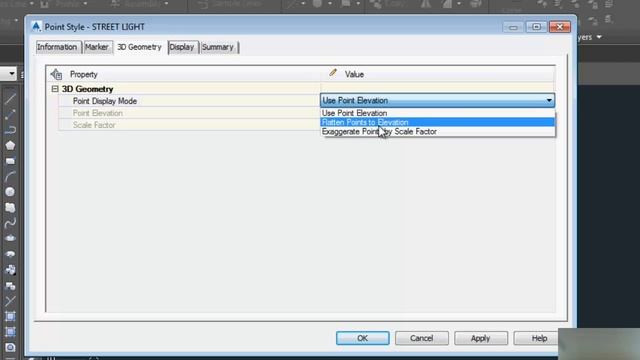Maximize the Point Style dialog
The image size is (640, 360).
pyautogui.click(x=536, y=27)
